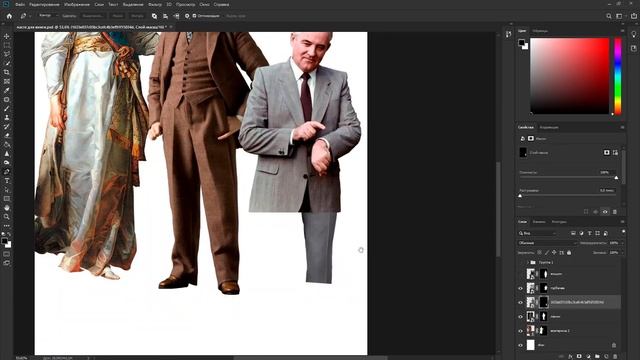Open Learn lightbulb panel icon
The image size is (640, 360).
coord(633,35)
